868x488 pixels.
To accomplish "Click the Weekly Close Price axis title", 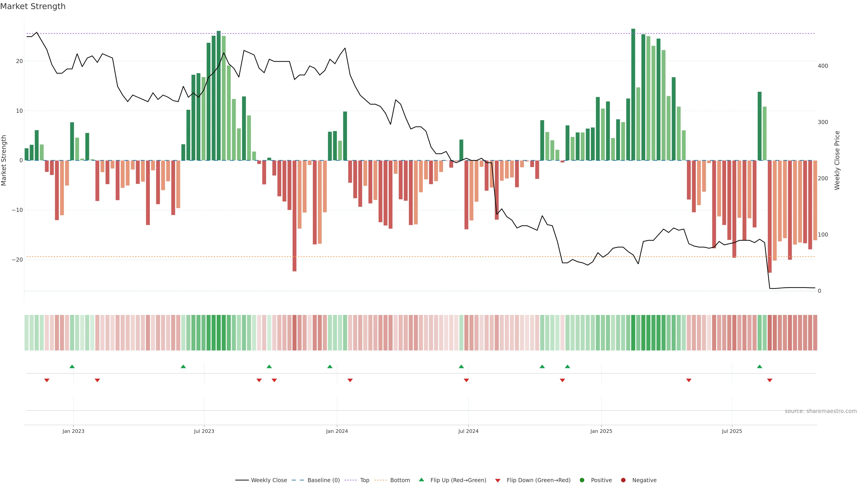I will point(837,160).
